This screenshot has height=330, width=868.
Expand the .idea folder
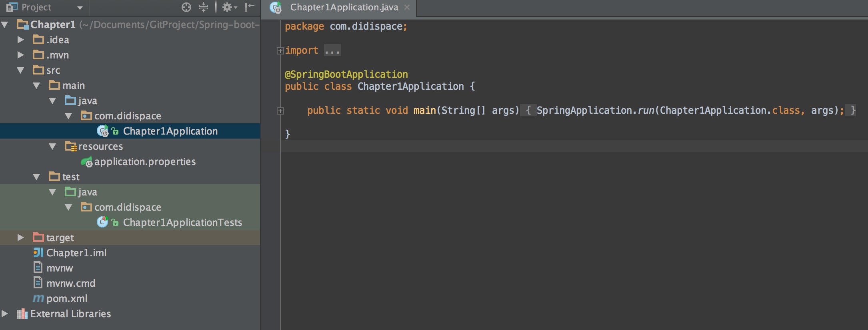click(21, 40)
